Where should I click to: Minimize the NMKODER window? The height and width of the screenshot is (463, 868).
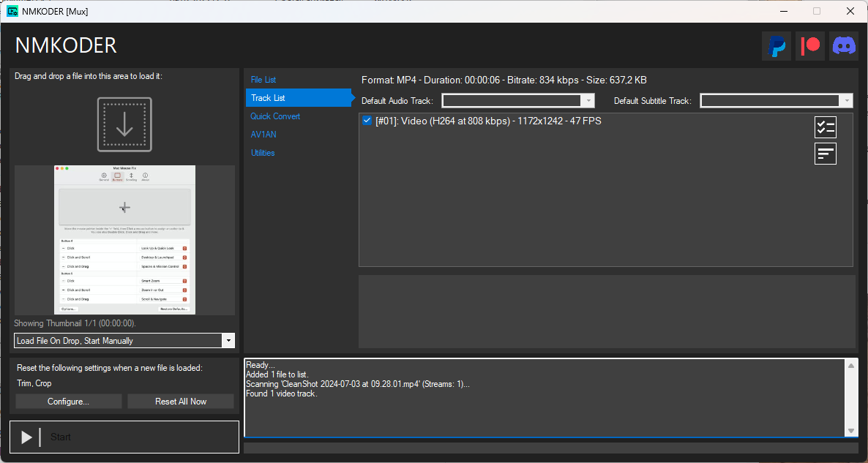pyautogui.click(x=784, y=11)
